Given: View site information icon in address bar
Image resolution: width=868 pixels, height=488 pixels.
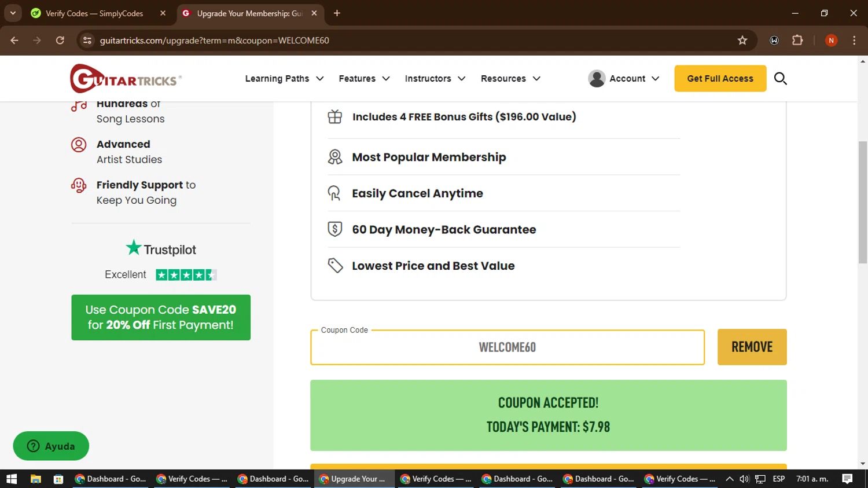Looking at the screenshot, I should tap(87, 40).
